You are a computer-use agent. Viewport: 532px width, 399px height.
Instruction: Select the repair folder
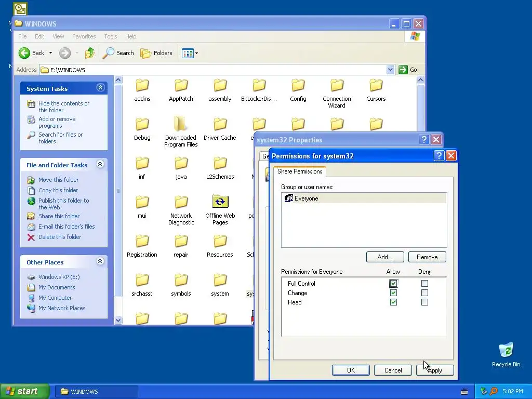coord(181,246)
